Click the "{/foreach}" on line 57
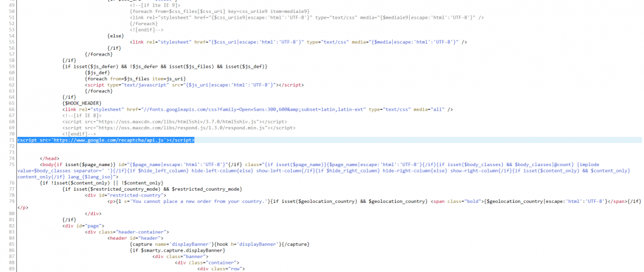The width and height of the screenshot is (644, 272). 98,54
